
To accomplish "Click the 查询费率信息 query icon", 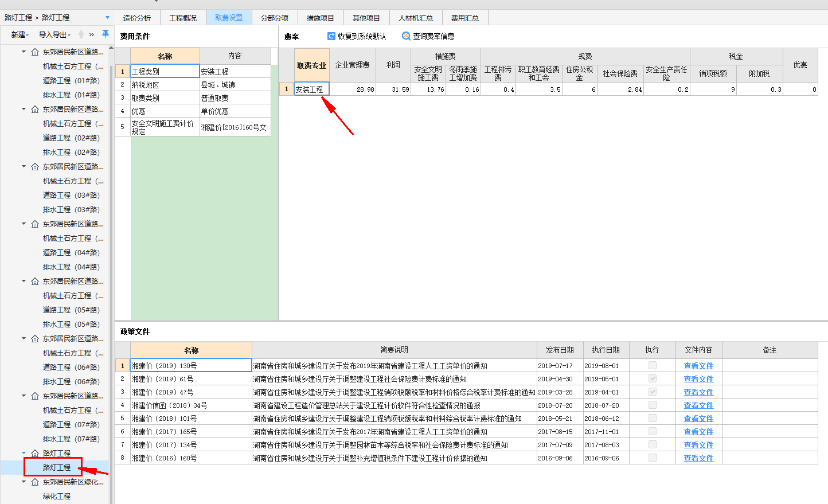I will coord(406,36).
